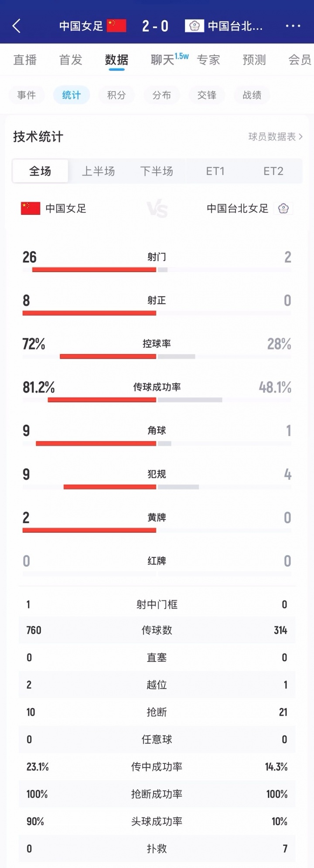Open the 预测 predictions tab
The width and height of the screenshot is (314, 868).
[x=254, y=60]
